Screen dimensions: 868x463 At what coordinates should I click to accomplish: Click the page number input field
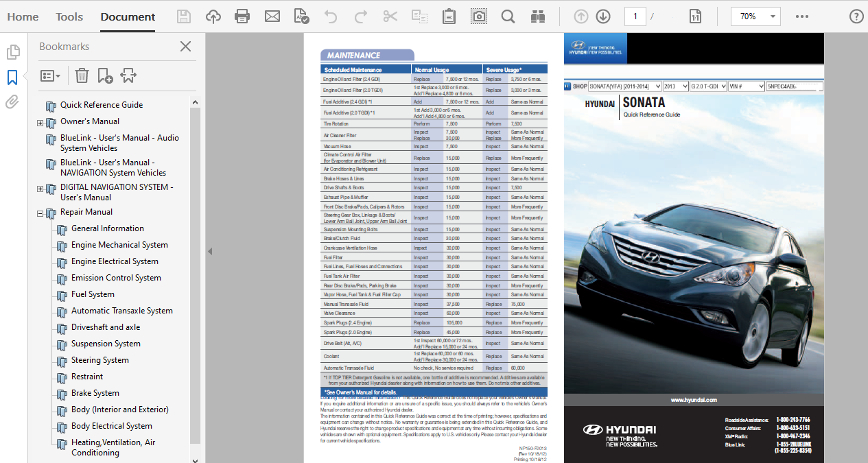coord(635,16)
